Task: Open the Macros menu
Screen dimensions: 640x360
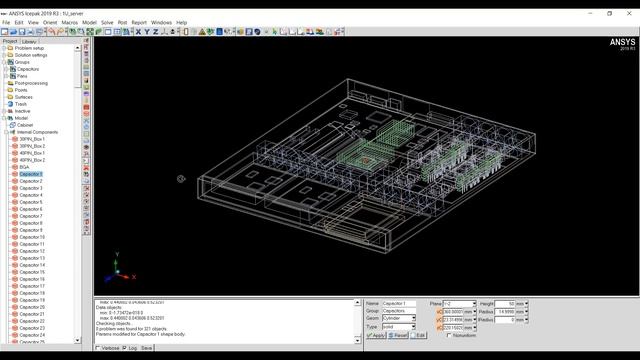Action: coord(69,22)
